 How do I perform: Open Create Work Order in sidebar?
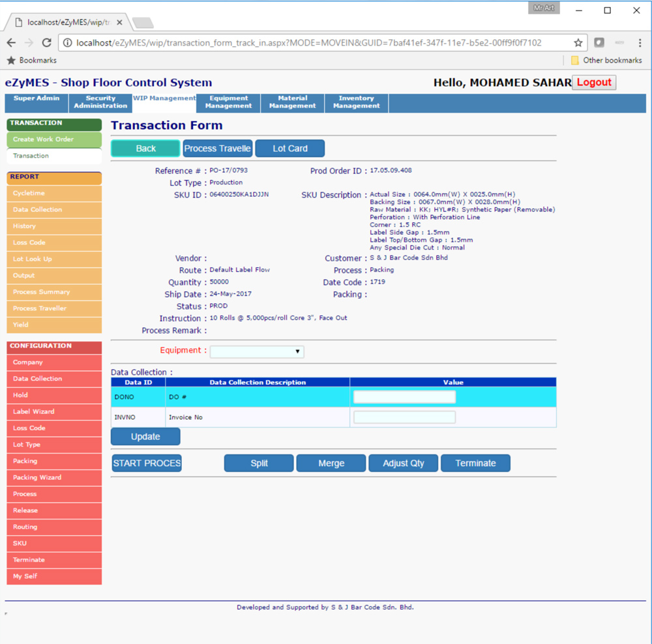pos(54,139)
